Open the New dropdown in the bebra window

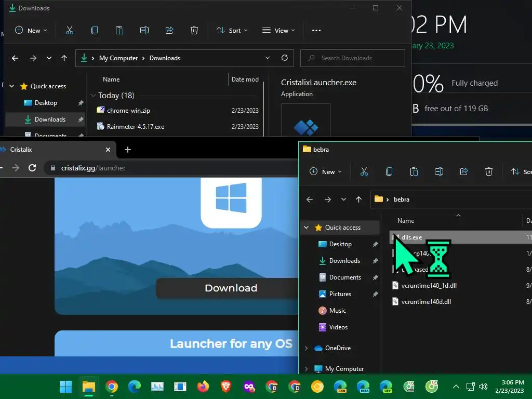click(326, 171)
